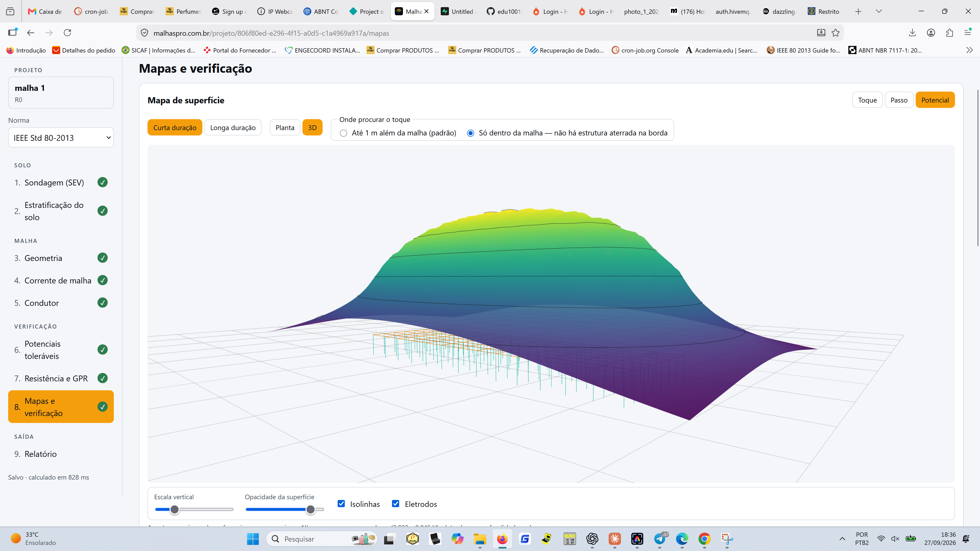The image size is (980, 551).
Task: Switch to the Passo map tab
Action: [899, 100]
